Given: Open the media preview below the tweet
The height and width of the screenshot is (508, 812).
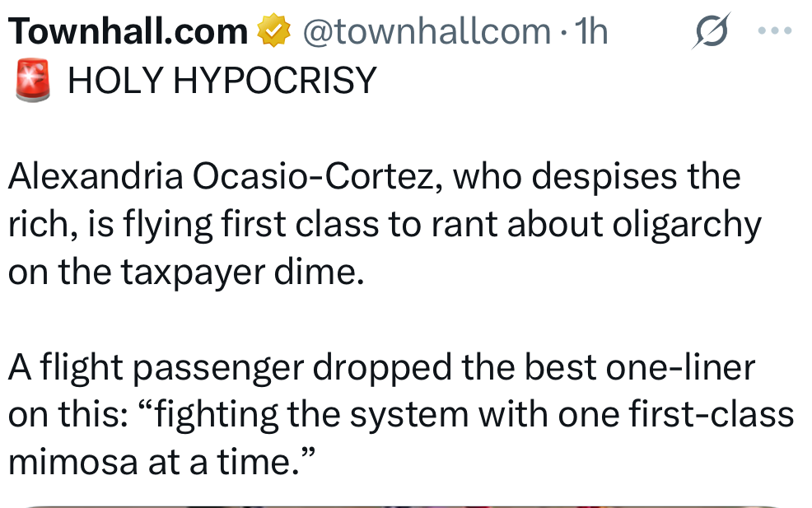Looking at the screenshot, I should pos(404,504).
